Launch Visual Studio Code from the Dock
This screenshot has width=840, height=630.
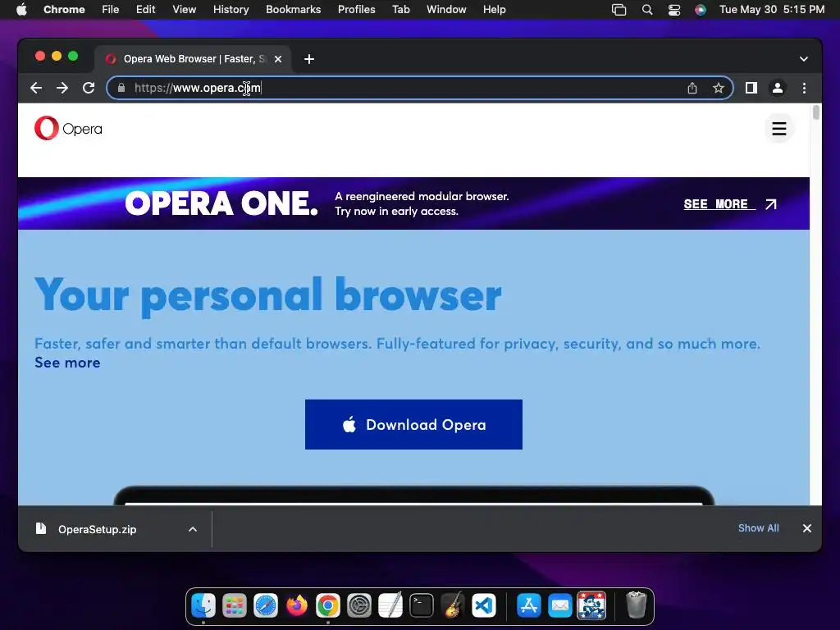tap(484, 606)
